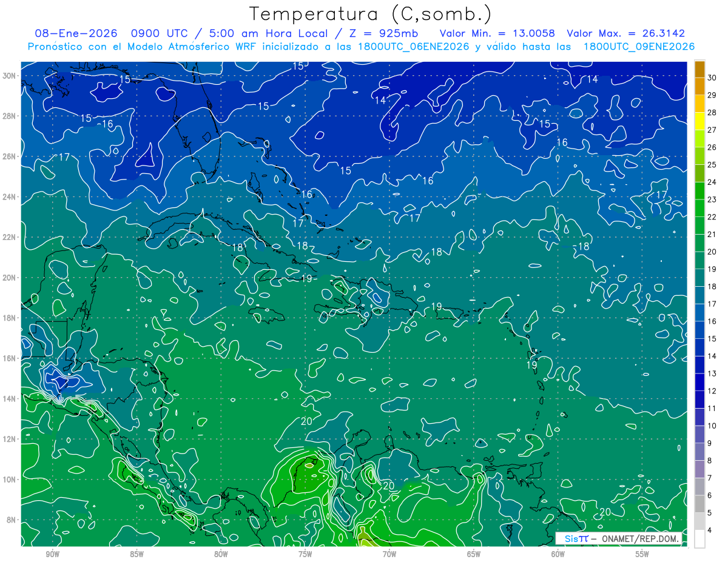Click the color scale value '29'
The image size is (728, 562).
click(712, 95)
